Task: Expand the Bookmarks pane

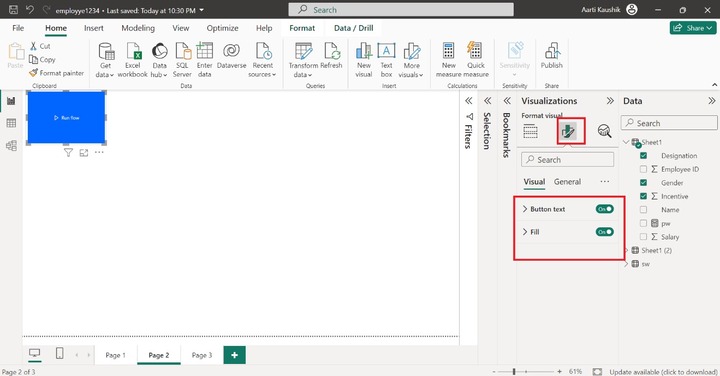Action: coord(507,101)
